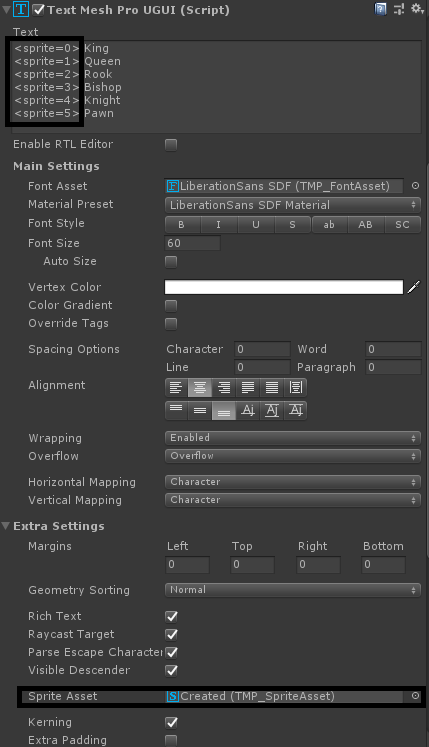The image size is (429, 747).
Task: Set vertical alignment to bottom
Action: pyautogui.click(x=224, y=410)
